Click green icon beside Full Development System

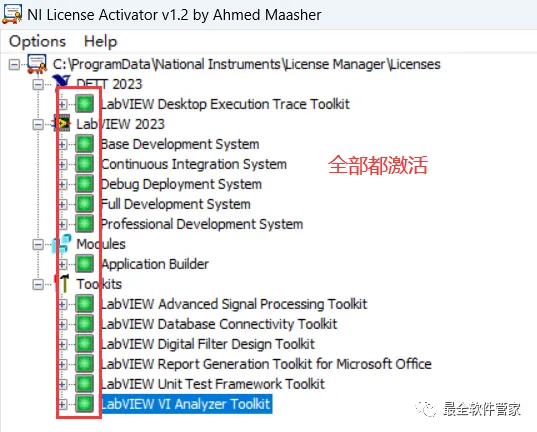pyautogui.click(x=85, y=204)
